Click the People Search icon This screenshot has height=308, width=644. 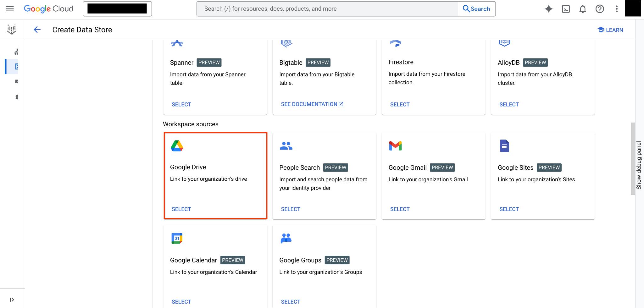click(286, 146)
